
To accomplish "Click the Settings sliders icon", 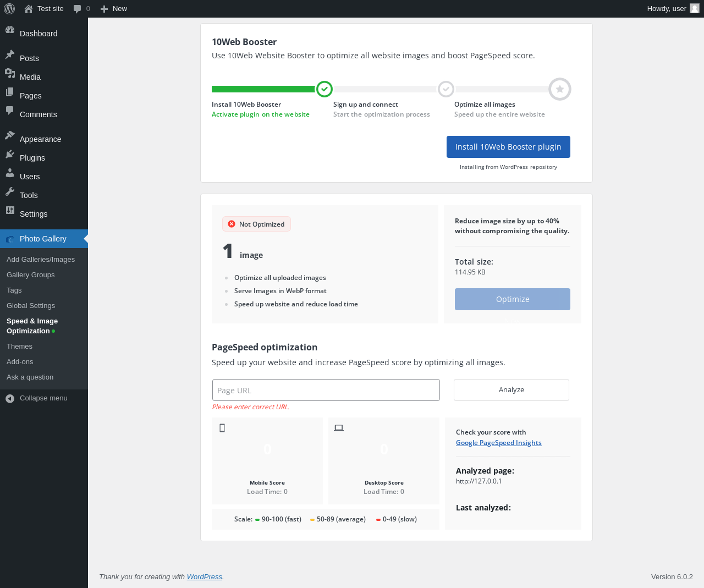I will click(x=10, y=210).
